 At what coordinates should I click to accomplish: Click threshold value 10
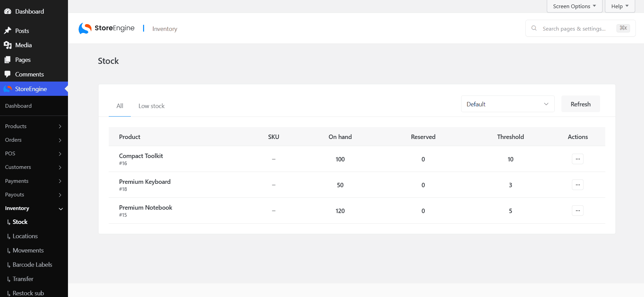point(510,159)
